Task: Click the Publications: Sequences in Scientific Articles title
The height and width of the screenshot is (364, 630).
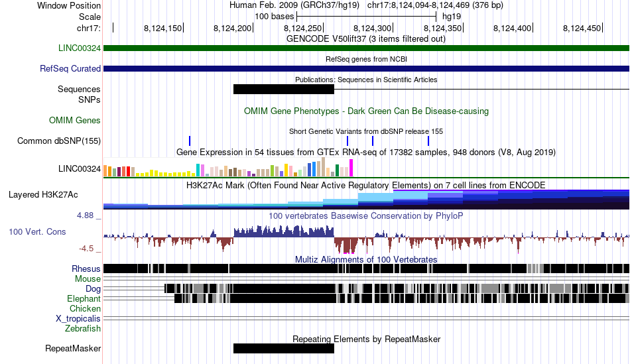Action: click(x=366, y=80)
